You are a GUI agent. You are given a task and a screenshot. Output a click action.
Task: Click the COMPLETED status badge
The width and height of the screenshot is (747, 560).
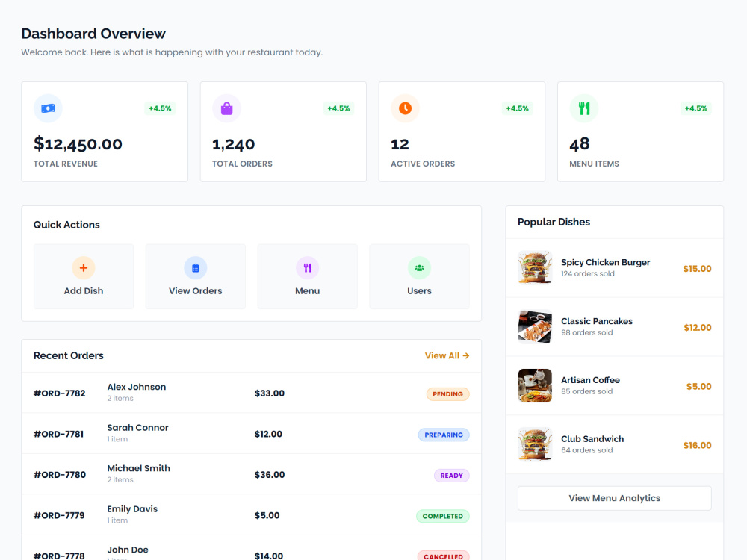[x=443, y=516]
